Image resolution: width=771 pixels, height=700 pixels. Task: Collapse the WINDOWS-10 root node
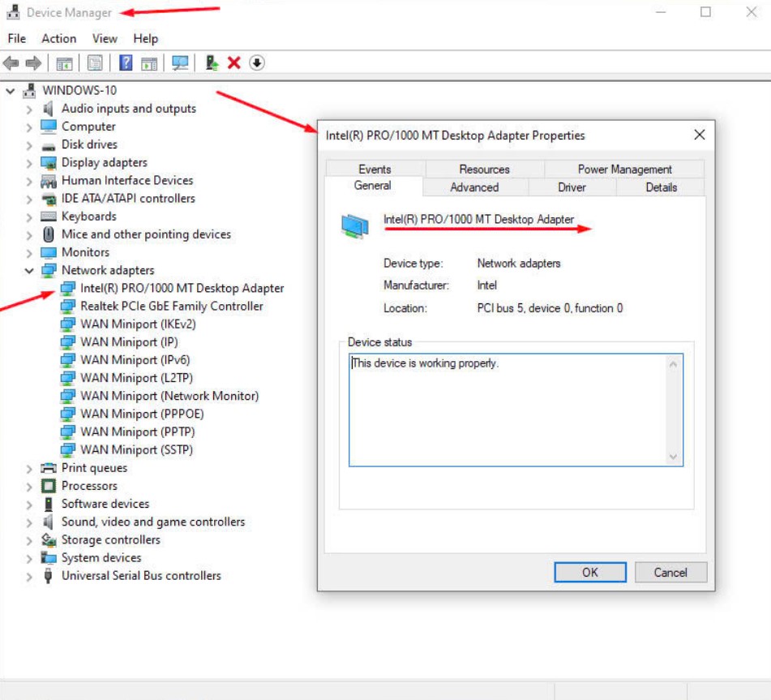[11, 91]
